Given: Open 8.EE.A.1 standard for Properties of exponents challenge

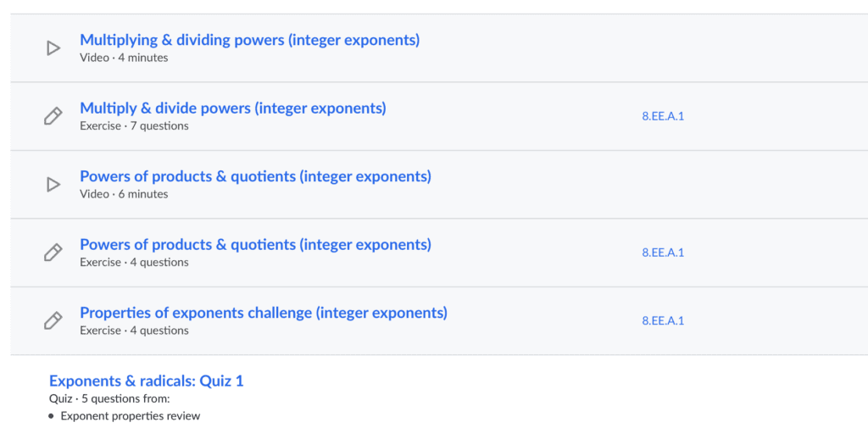Looking at the screenshot, I should [x=663, y=320].
